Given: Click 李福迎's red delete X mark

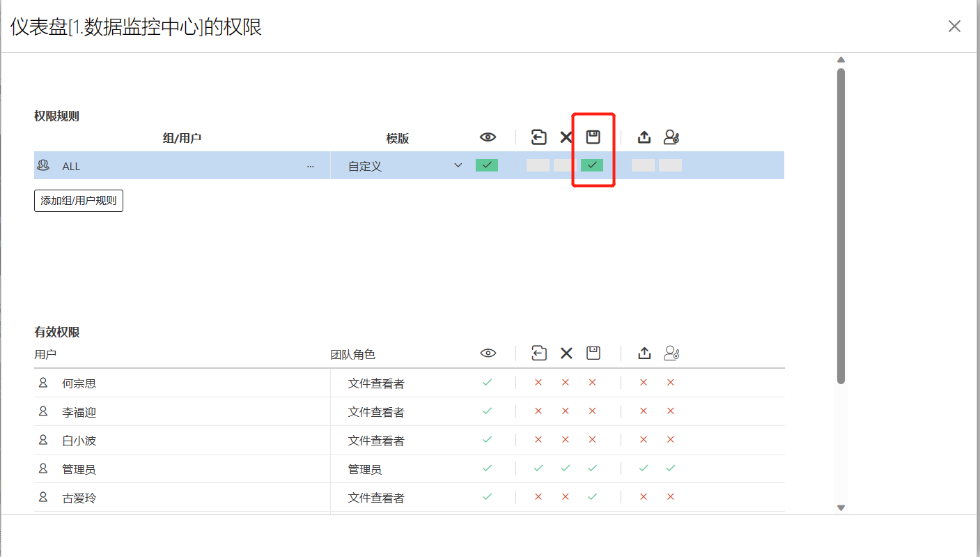Looking at the screenshot, I should [565, 411].
